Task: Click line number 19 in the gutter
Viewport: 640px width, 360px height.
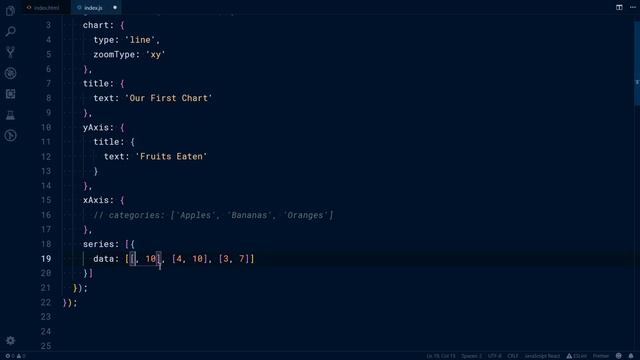Action: point(46,258)
